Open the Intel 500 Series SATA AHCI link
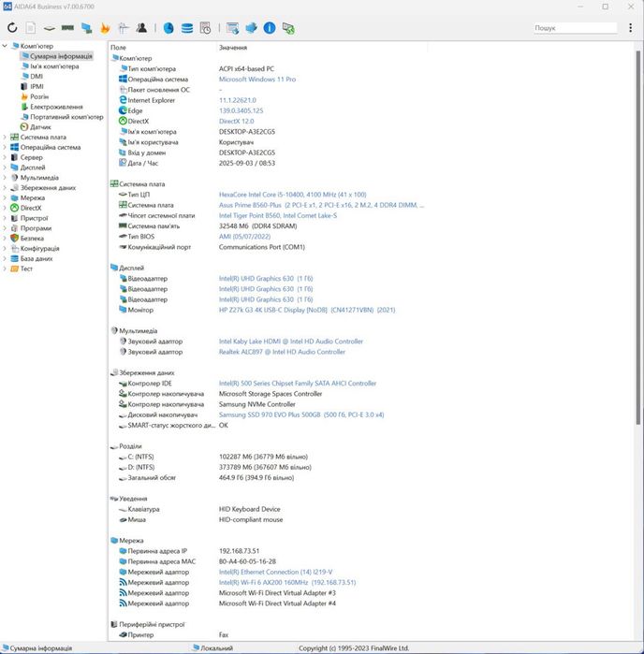Viewport: 644px width, 654px height. [x=298, y=384]
